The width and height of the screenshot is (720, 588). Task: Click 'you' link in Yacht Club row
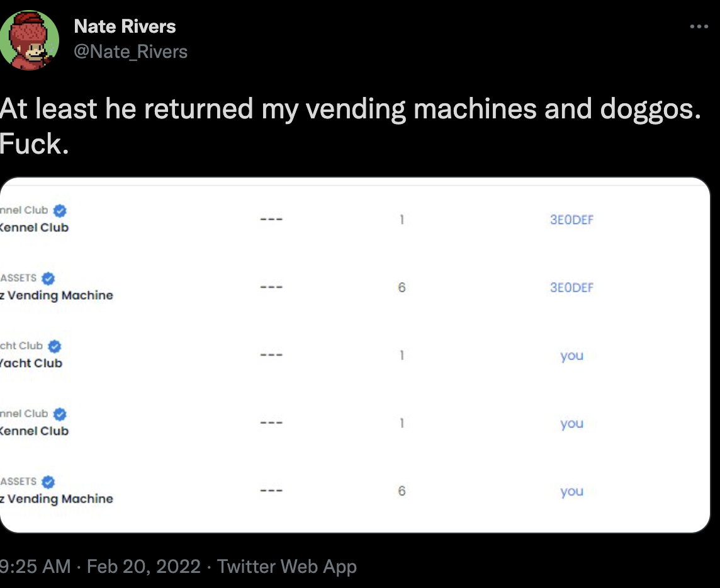pyautogui.click(x=571, y=356)
